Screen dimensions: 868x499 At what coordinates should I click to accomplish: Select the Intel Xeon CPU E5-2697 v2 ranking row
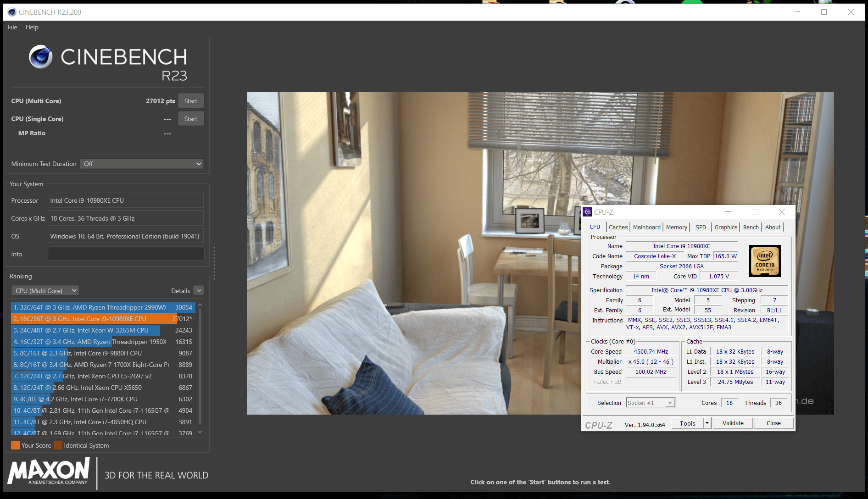pos(103,376)
